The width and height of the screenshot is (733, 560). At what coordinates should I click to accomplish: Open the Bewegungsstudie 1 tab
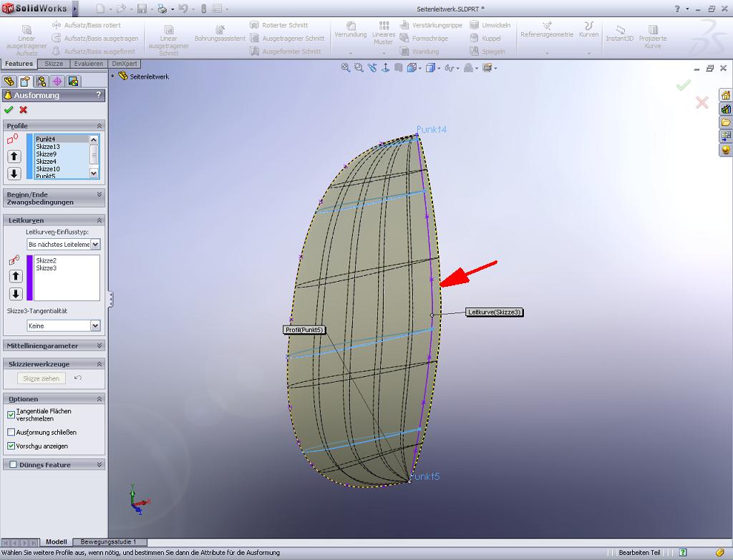pos(109,542)
